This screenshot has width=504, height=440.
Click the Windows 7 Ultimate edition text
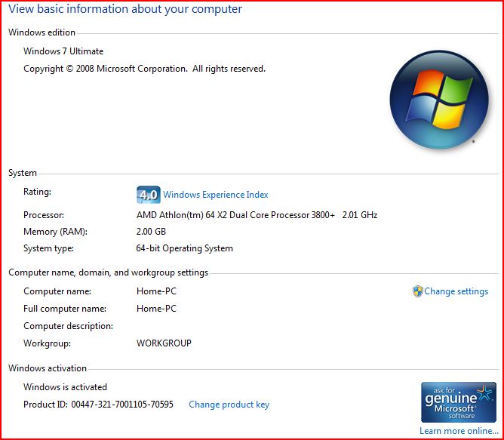point(63,51)
